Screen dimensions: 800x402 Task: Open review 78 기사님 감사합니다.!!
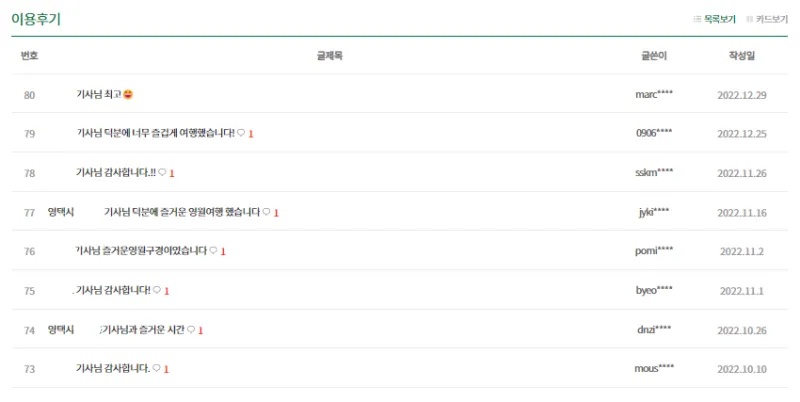(x=116, y=172)
